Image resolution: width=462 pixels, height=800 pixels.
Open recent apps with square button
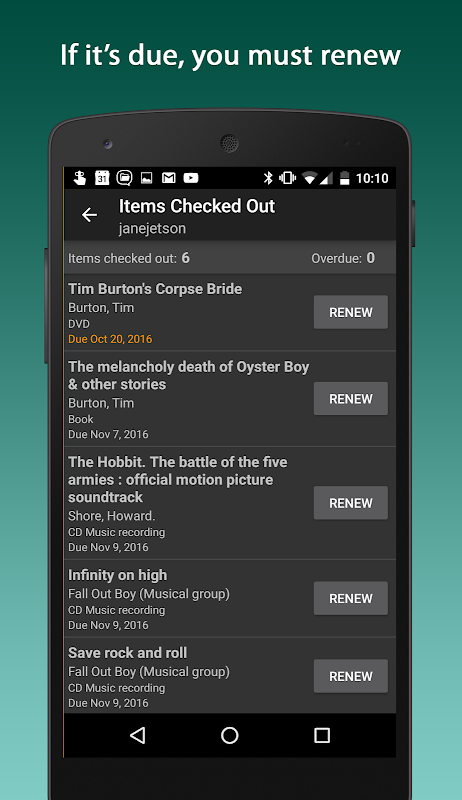[x=322, y=735]
